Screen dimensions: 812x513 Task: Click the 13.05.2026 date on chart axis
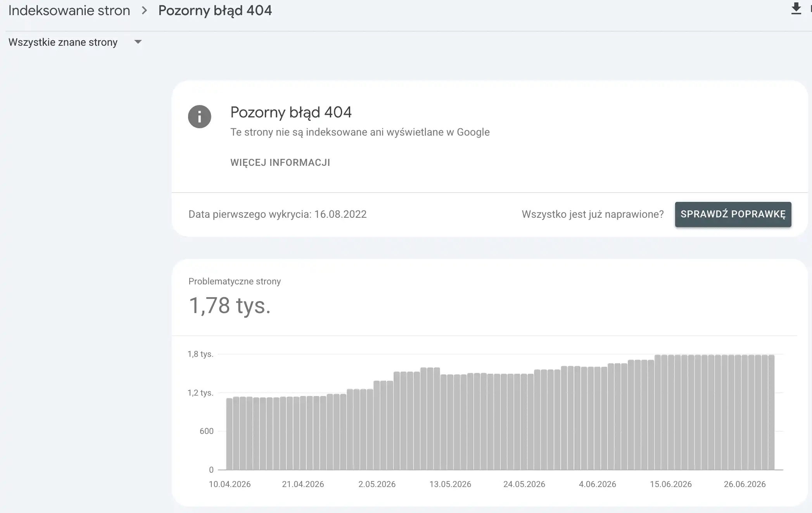(450, 484)
